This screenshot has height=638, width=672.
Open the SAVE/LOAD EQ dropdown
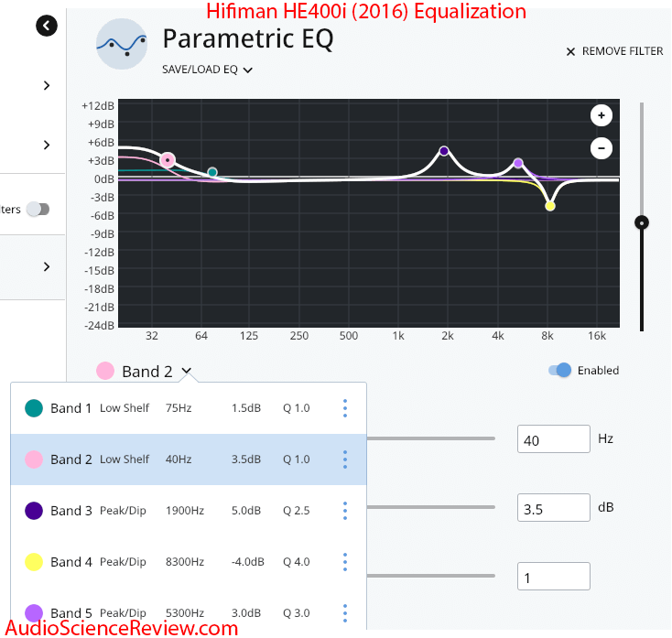tap(208, 70)
